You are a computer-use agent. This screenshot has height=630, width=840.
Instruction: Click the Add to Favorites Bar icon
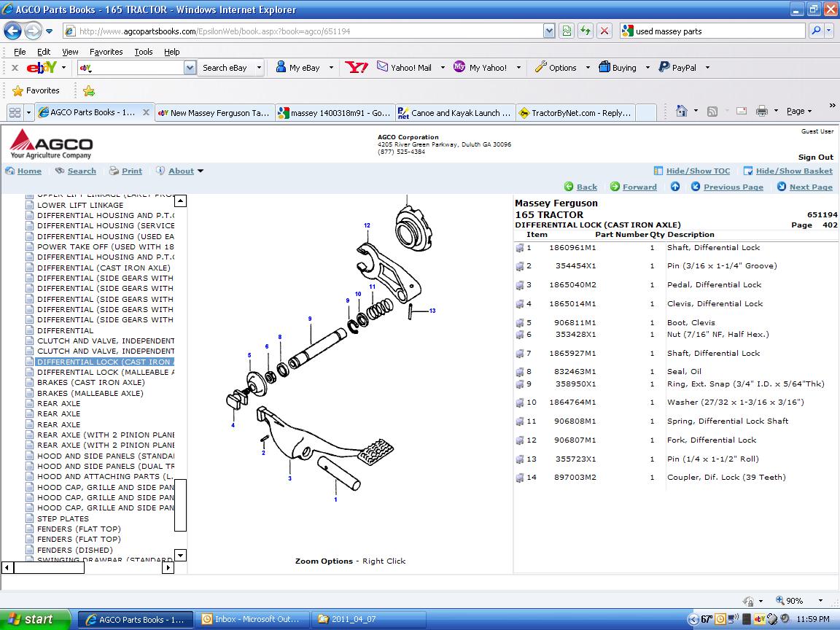pos(89,90)
